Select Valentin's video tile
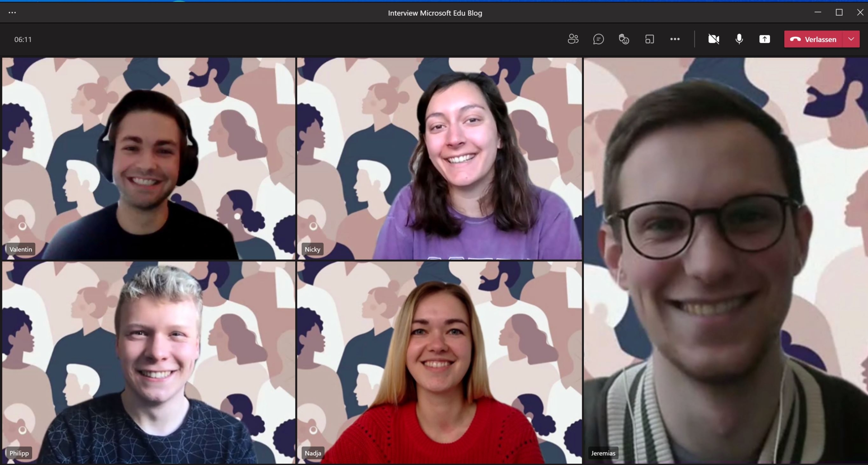The height and width of the screenshot is (465, 868). (x=149, y=158)
